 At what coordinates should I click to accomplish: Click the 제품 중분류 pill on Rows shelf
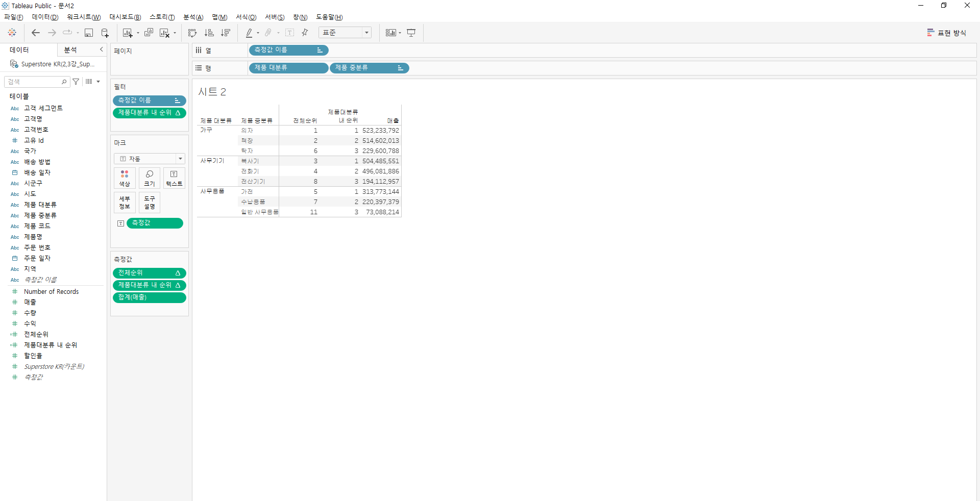(370, 68)
